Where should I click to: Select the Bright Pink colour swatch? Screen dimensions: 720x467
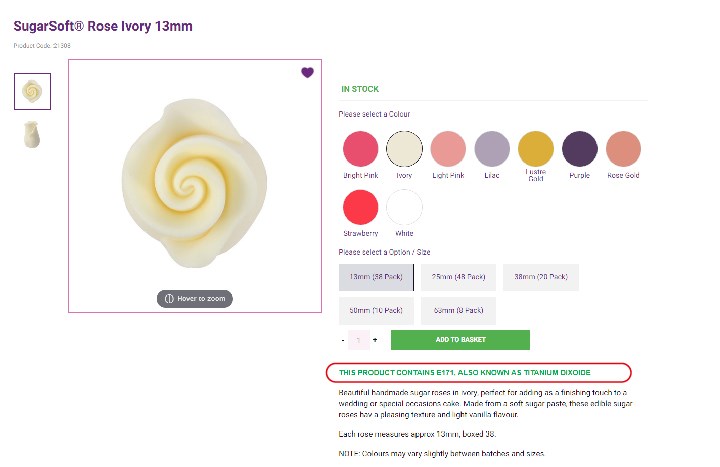(360, 150)
